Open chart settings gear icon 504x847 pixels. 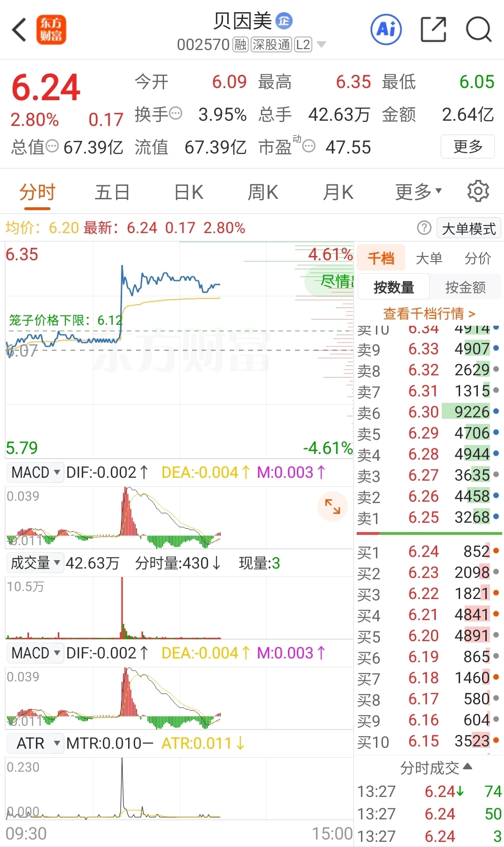478,191
